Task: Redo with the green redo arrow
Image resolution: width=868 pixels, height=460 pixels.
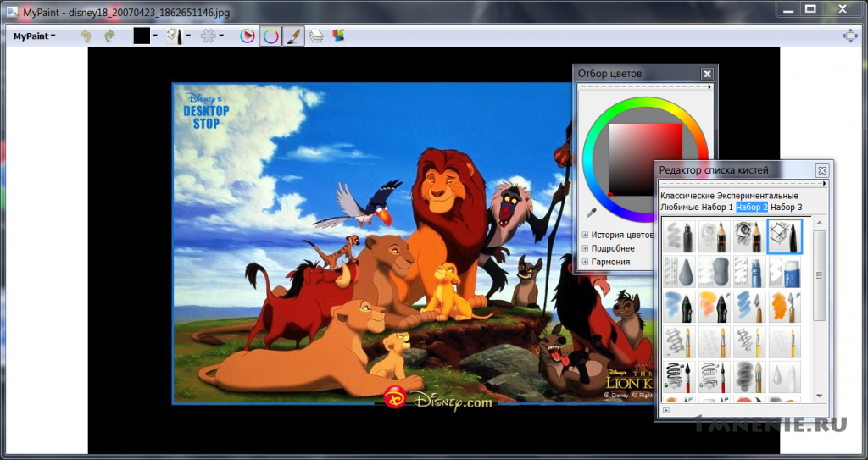Action: pyautogui.click(x=109, y=36)
